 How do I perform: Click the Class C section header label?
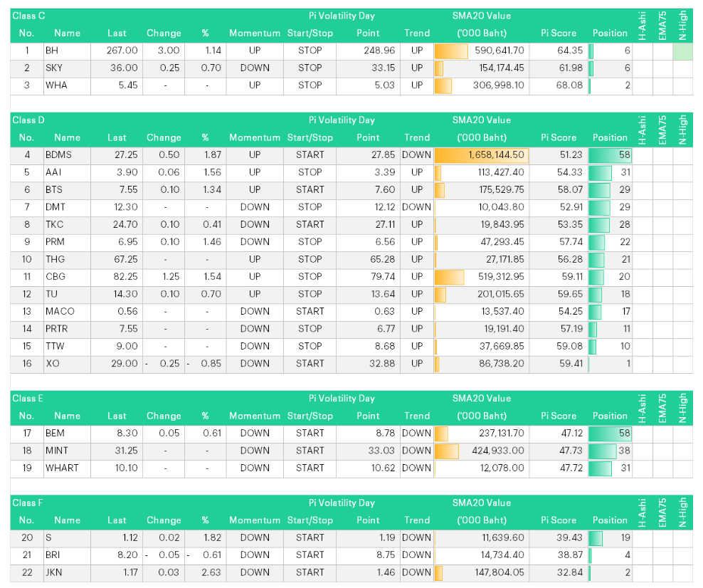[28, 16]
